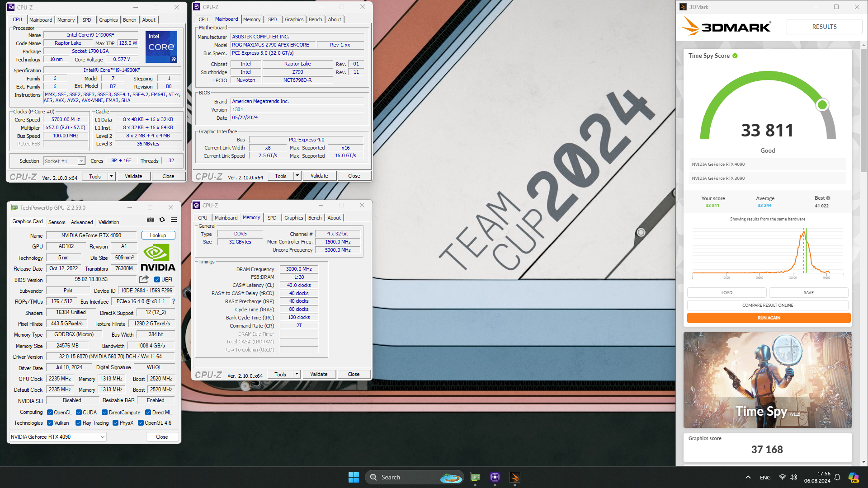Expand Tools arrow in CPU-Z Mainboard window
Screen dimensions: 868x488
[x=297, y=176]
